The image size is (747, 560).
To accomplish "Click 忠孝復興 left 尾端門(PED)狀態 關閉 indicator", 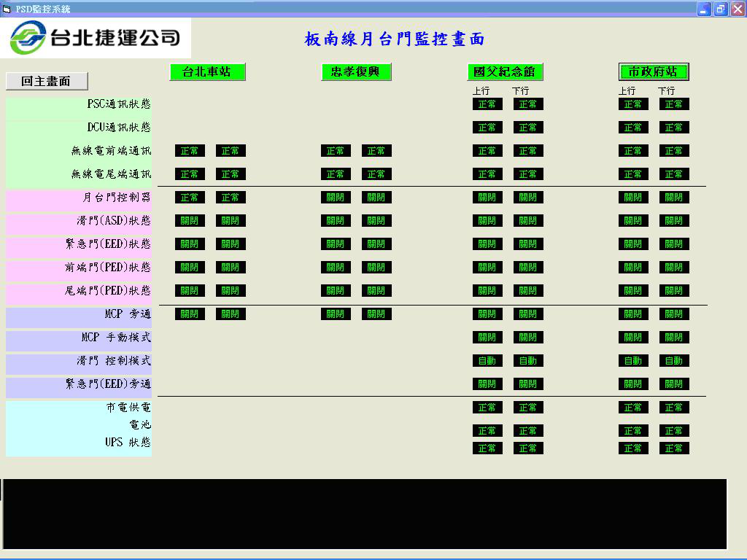I will pos(336,290).
